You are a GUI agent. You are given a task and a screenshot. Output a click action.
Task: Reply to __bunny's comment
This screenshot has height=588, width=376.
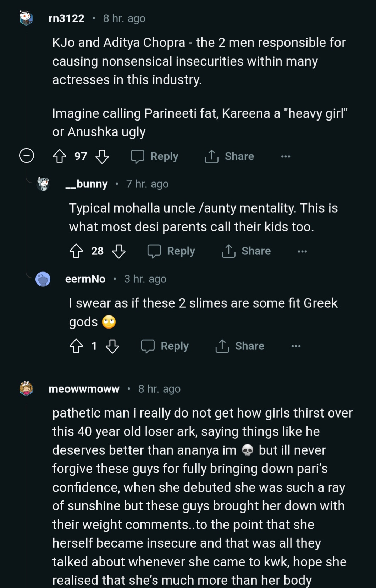(x=171, y=251)
